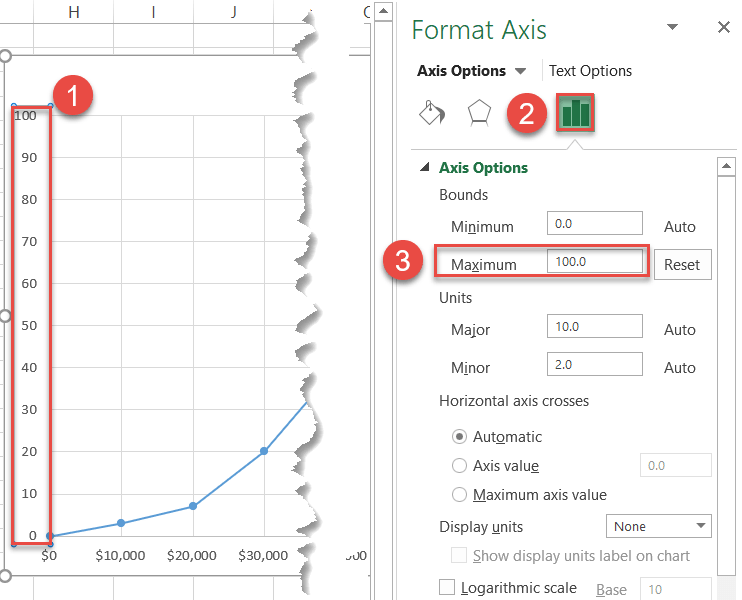Click the data point at $10,000

click(121, 523)
